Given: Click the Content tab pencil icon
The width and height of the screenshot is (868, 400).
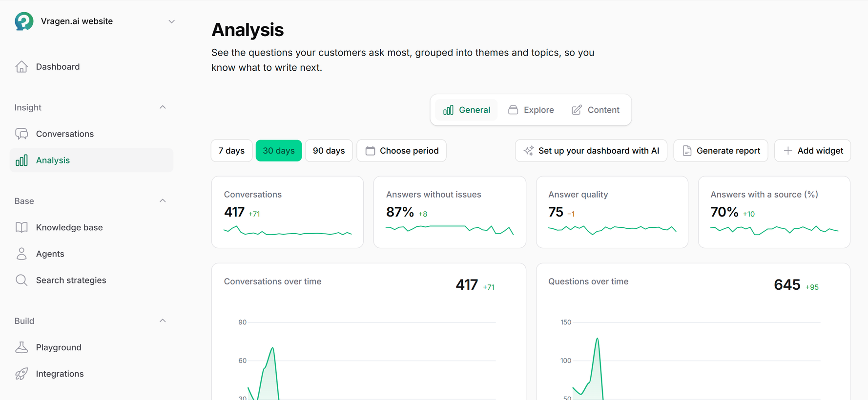Looking at the screenshot, I should click(x=577, y=110).
